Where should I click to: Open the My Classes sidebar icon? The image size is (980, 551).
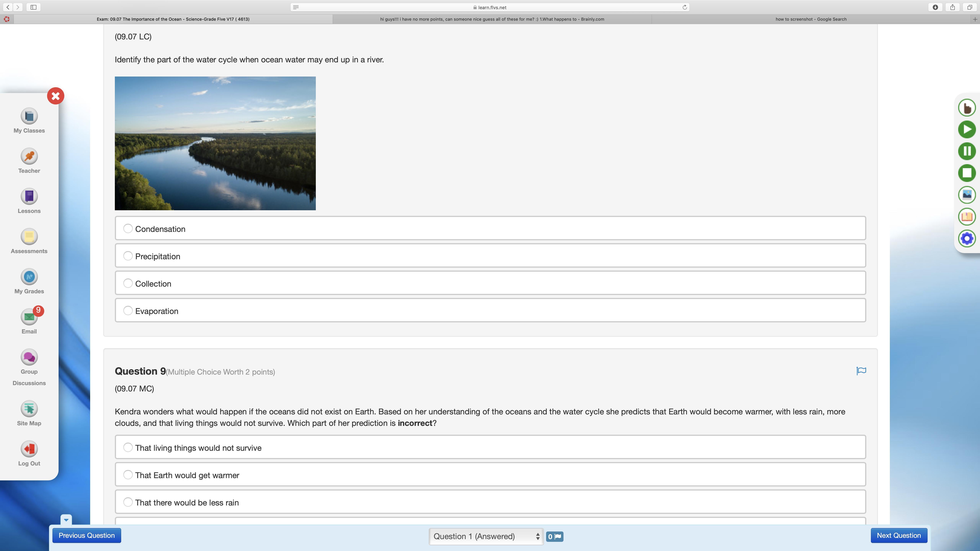[x=29, y=116]
